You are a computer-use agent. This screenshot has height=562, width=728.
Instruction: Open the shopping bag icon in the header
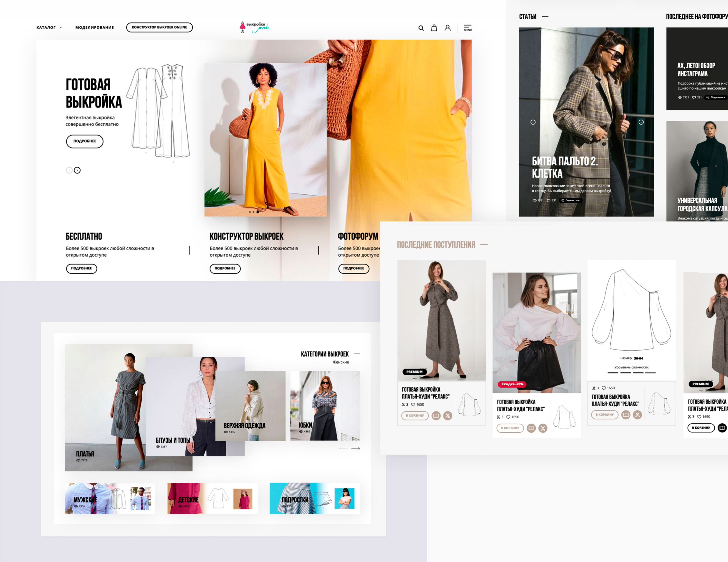[x=434, y=28]
